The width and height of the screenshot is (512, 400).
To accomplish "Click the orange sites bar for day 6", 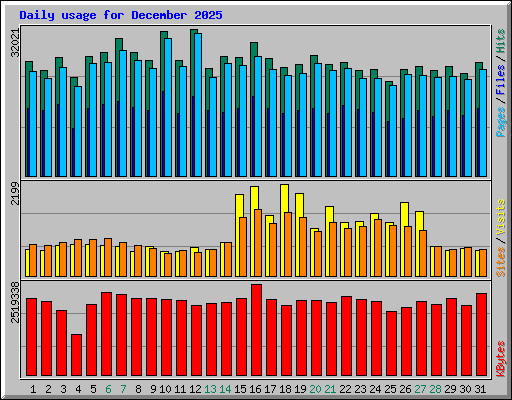I will pyautogui.click(x=108, y=257).
